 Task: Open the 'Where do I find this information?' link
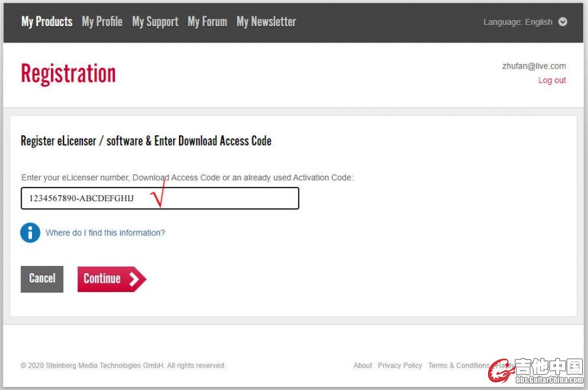(105, 233)
